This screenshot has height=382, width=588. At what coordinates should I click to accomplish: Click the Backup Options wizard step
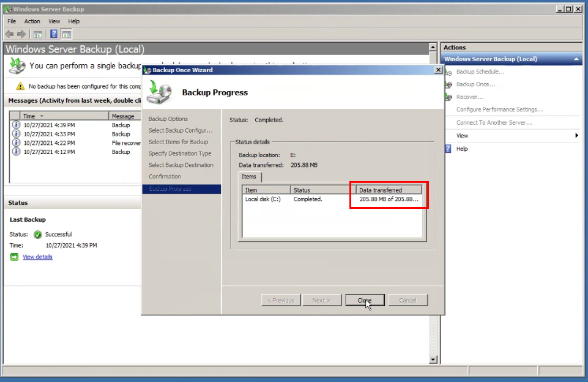click(x=168, y=119)
